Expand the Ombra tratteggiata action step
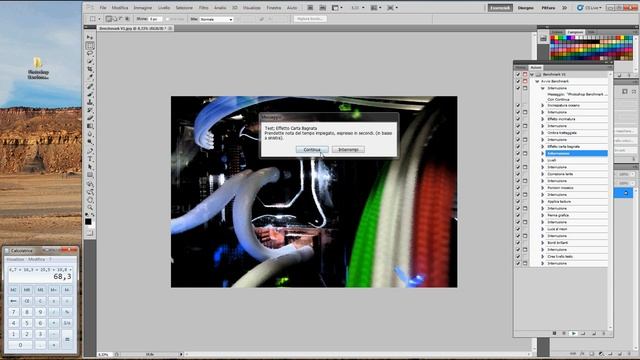The height and width of the screenshot is (360, 640). (543, 133)
